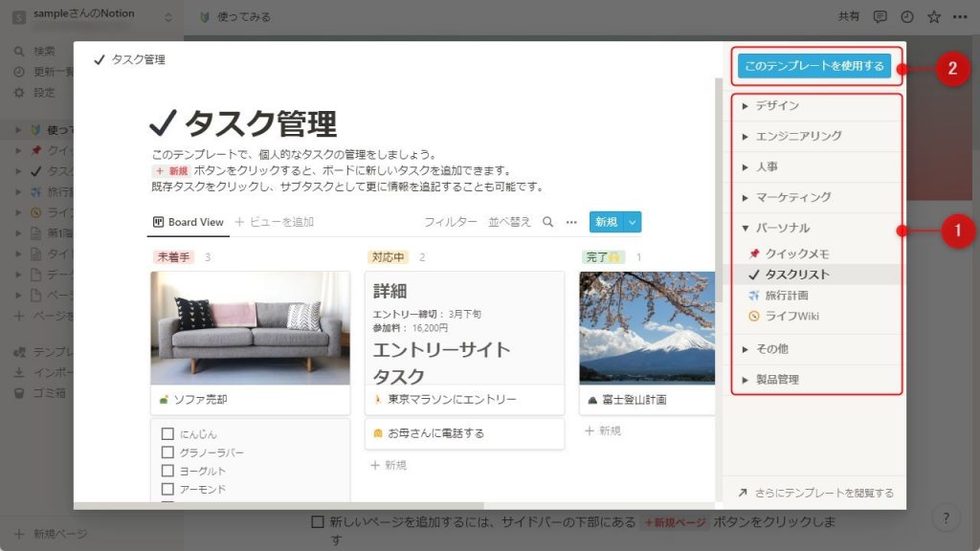Switch to the Board View tab
The image size is (980, 551).
point(189,222)
